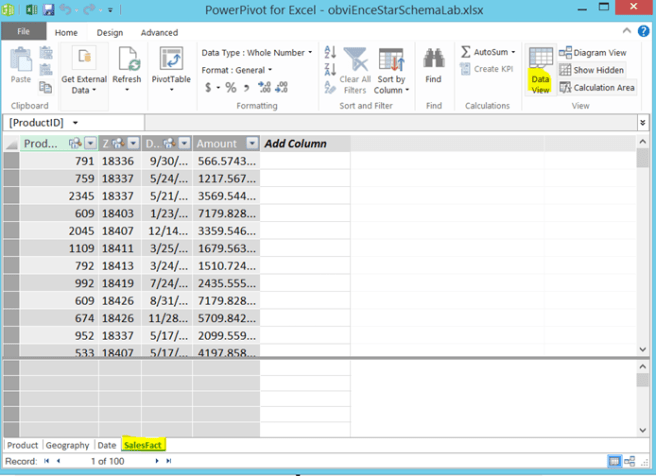Select the Geography sheet tab

point(67,445)
